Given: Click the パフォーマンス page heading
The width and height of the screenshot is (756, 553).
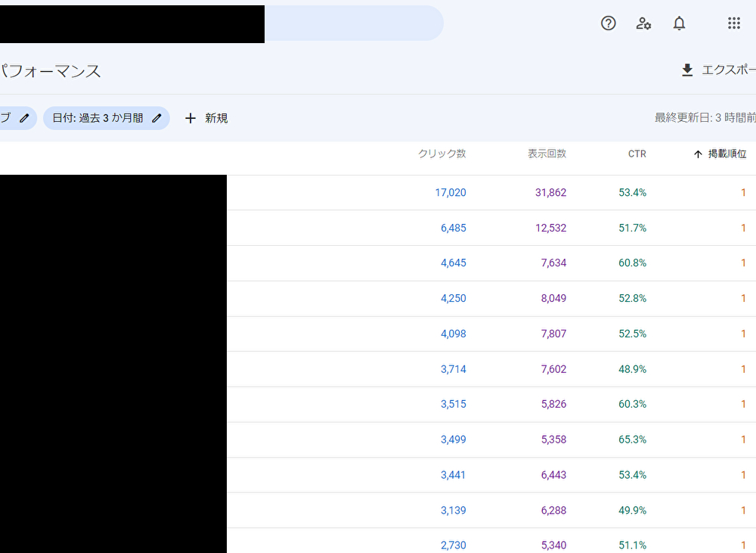Looking at the screenshot, I should 49,70.
